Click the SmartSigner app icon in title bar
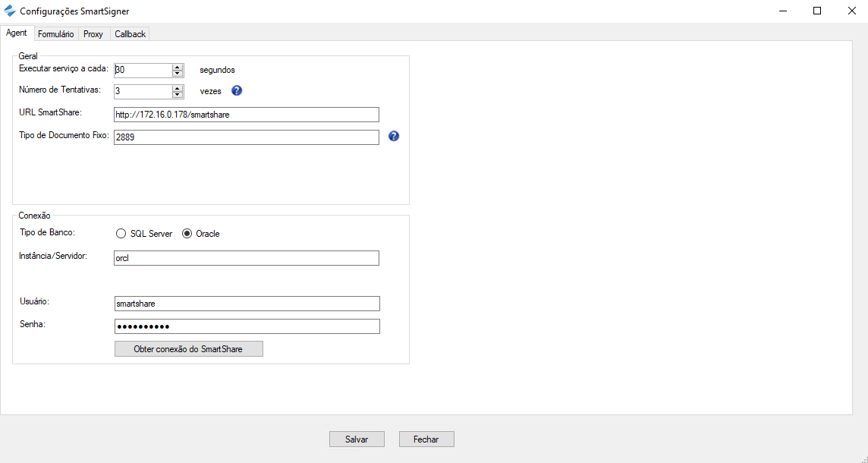 click(9, 11)
